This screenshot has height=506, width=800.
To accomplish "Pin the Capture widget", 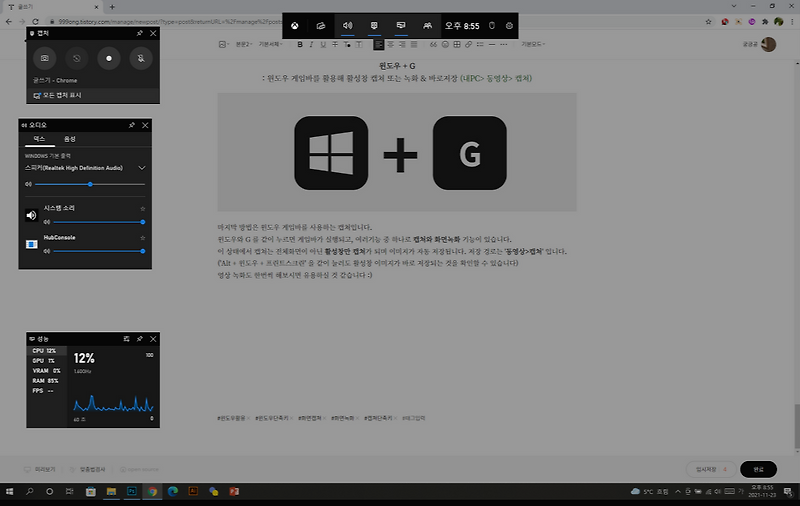I will [x=139, y=33].
